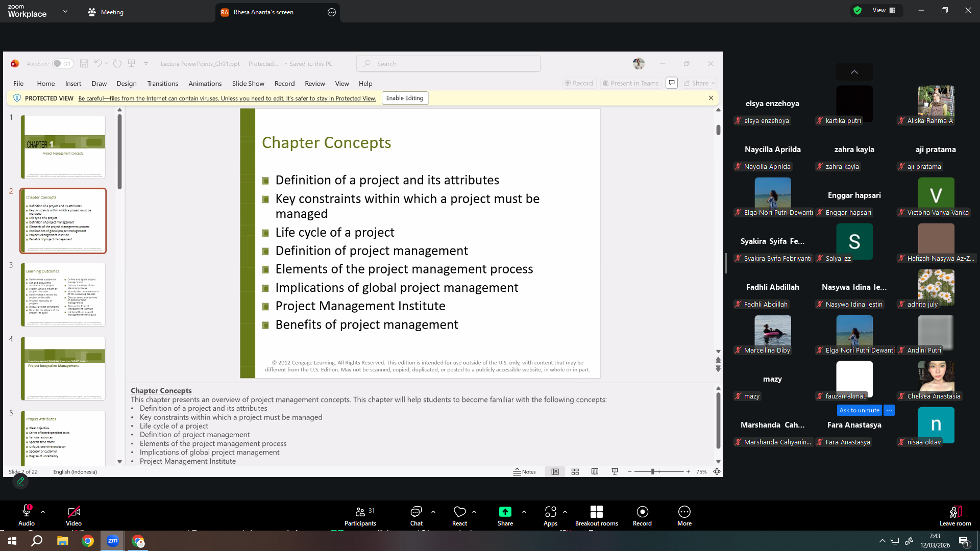The image size is (980, 551).
Task: Click the PowerPoint Undo icon
Action: [98, 64]
